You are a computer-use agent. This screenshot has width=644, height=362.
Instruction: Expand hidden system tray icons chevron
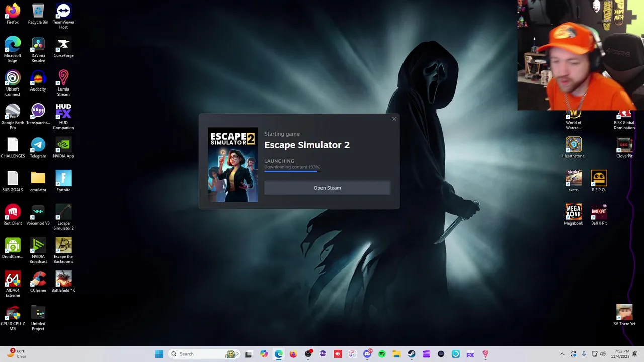point(562,354)
